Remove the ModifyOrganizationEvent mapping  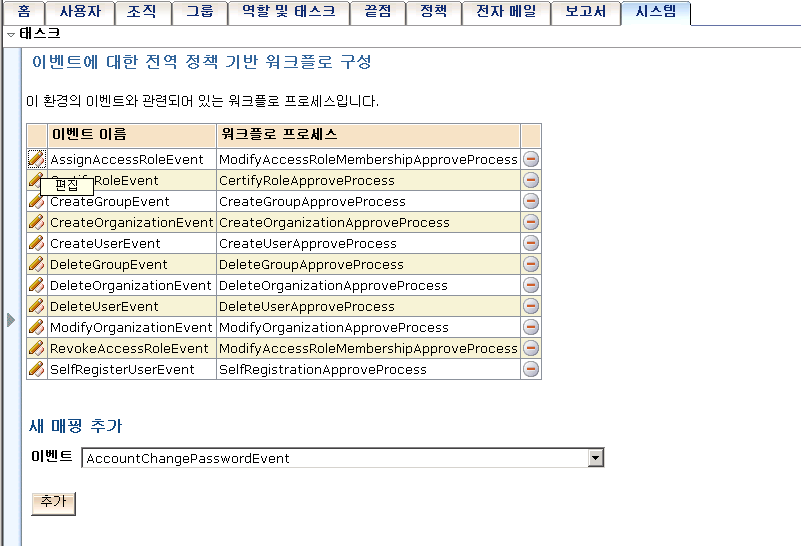(x=531, y=326)
